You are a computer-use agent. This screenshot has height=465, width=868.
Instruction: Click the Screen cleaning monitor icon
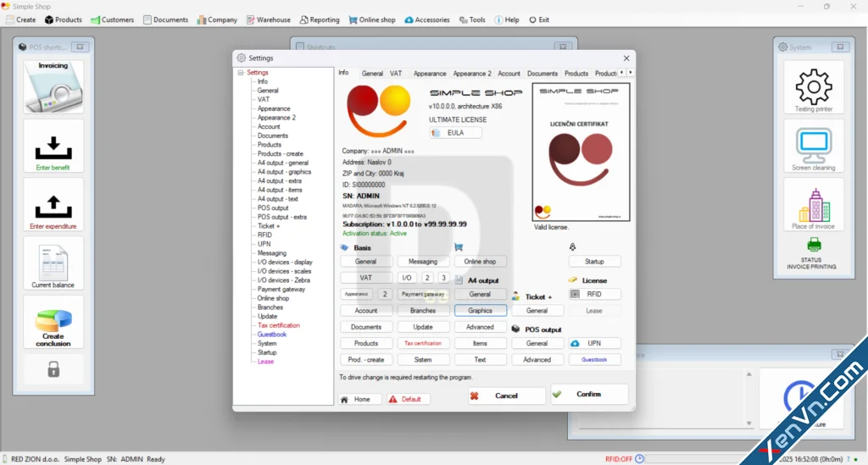click(x=813, y=146)
